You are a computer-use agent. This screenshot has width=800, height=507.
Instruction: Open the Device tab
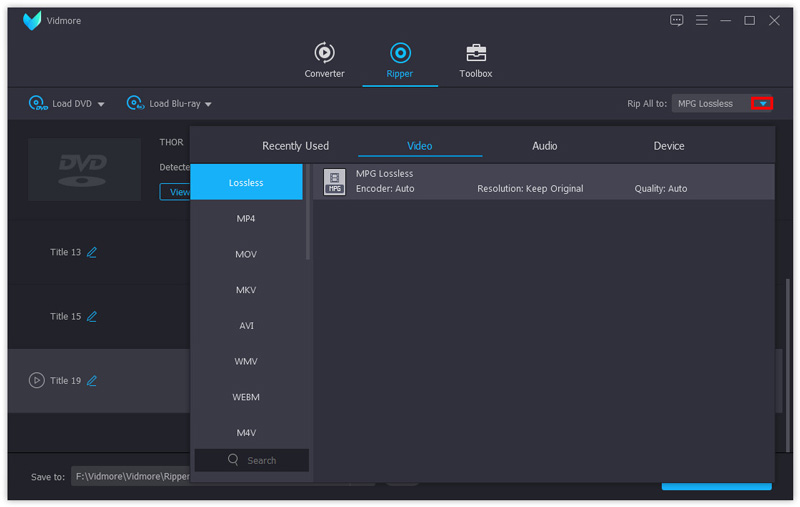click(x=669, y=146)
